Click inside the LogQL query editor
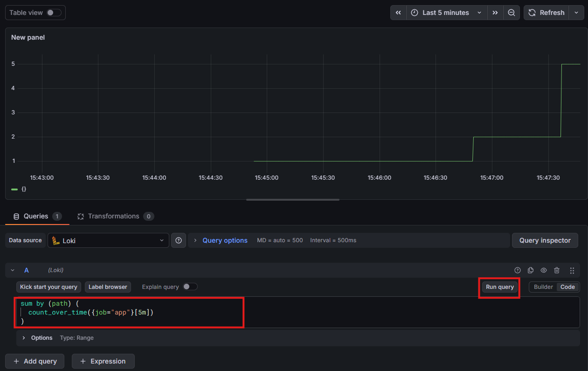Screen dimensions: 588x371 click(x=298, y=312)
